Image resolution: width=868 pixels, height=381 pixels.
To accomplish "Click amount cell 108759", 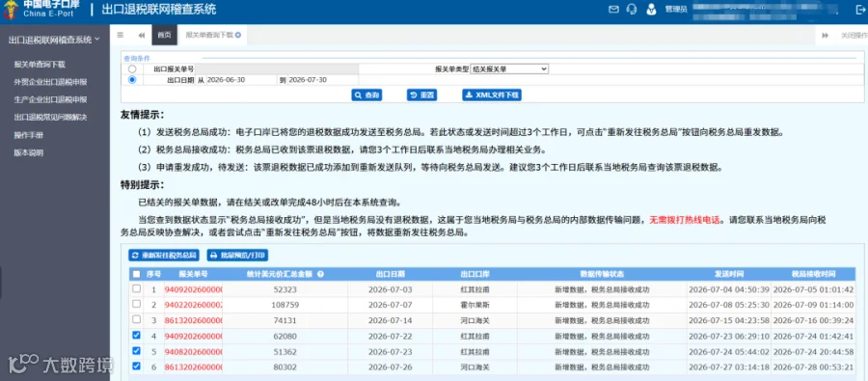I will tap(285, 305).
